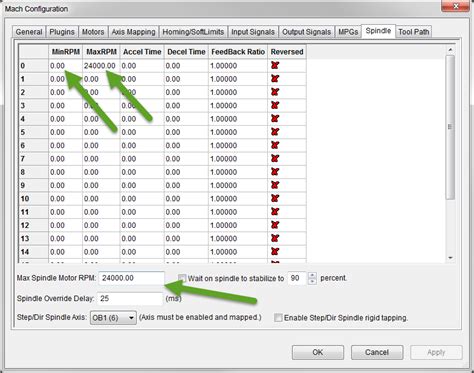Open the Step/Dir Spindle Axis dropdown

pyautogui.click(x=113, y=318)
